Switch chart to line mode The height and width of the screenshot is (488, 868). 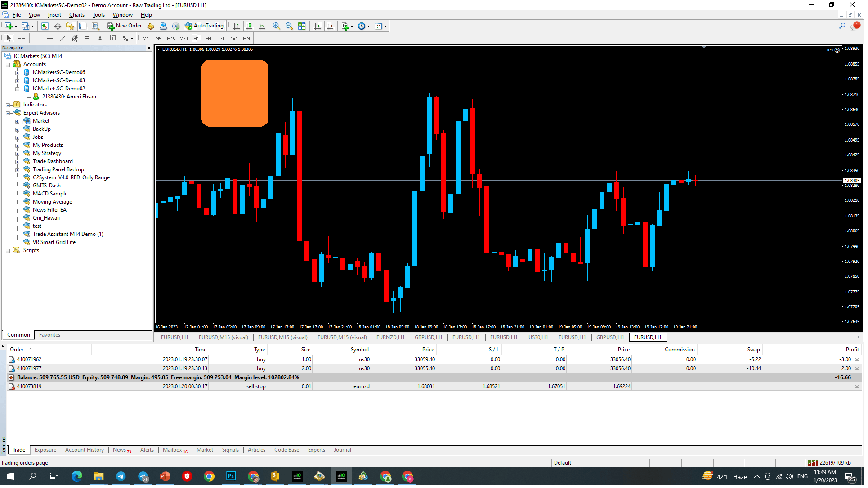click(262, 26)
